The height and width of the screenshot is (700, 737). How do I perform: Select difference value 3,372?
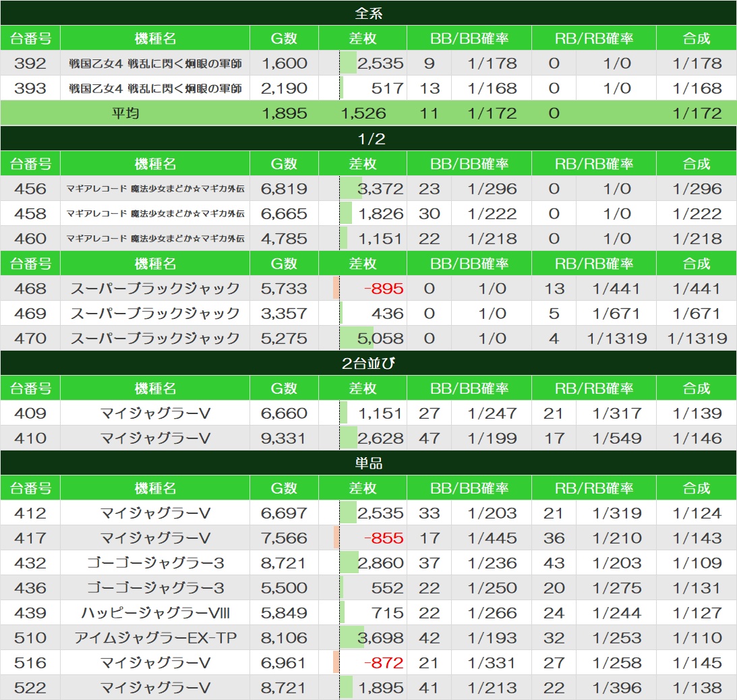pos(380,189)
